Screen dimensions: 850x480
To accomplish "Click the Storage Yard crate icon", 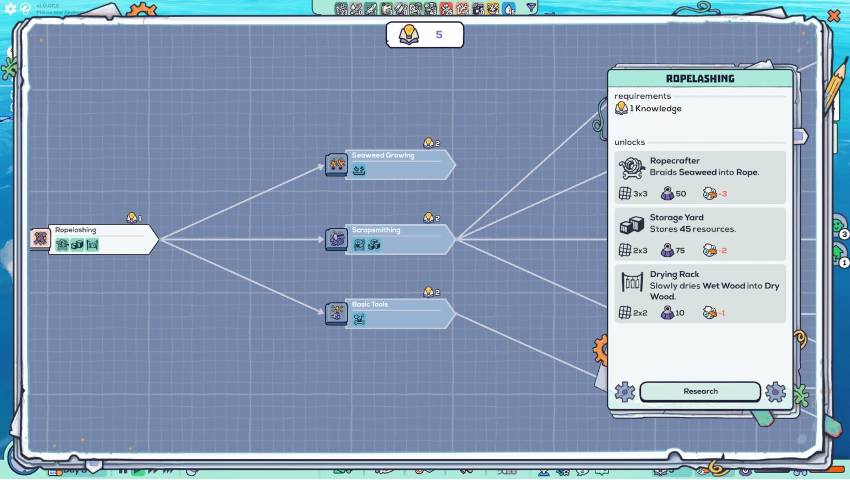I will click(x=630, y=224).
